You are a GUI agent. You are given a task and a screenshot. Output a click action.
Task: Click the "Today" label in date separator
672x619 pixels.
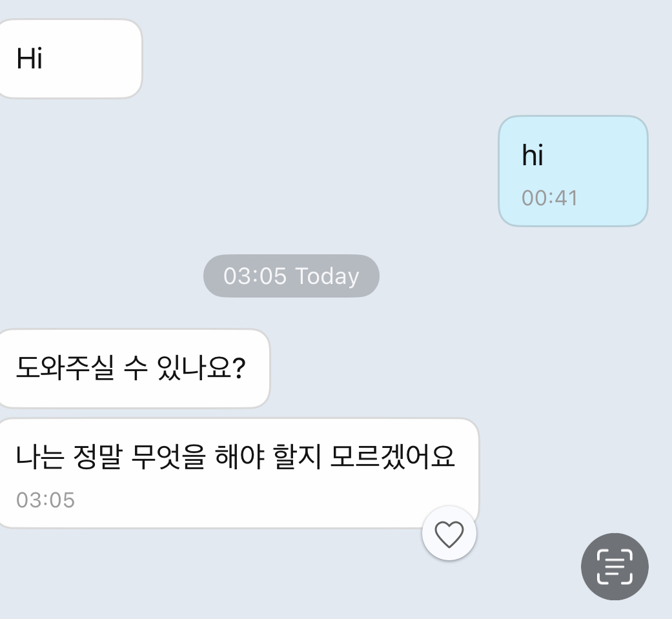(x=327, y=276)
